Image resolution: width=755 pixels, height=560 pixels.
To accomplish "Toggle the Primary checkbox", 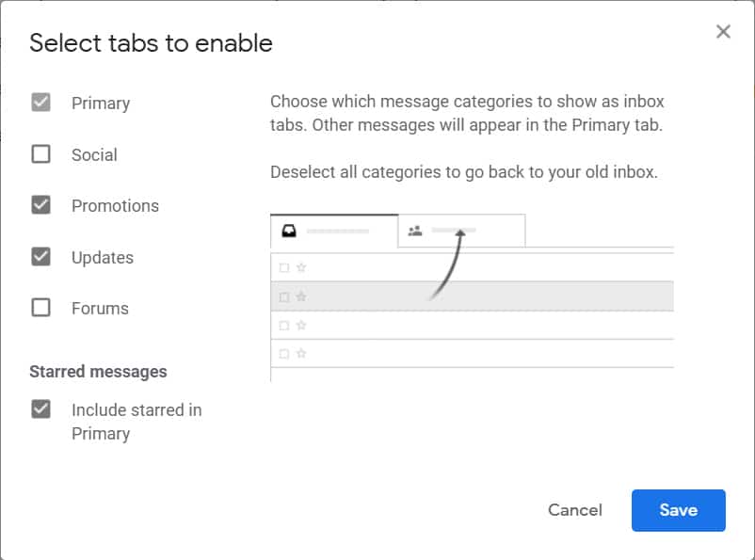I will point(40,102).
